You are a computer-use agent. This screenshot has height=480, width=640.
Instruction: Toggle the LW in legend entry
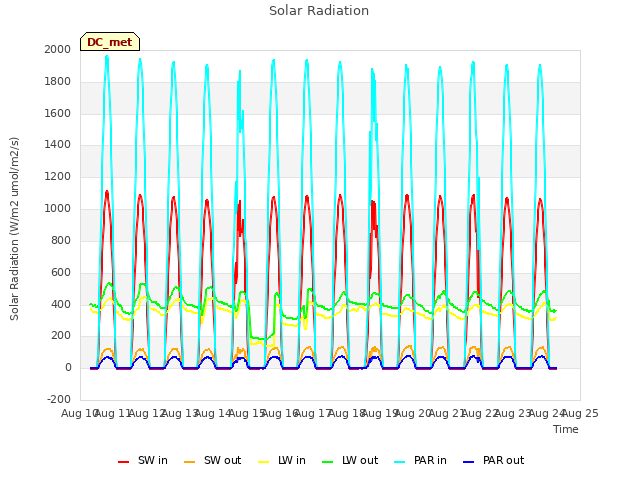(282, 460)
